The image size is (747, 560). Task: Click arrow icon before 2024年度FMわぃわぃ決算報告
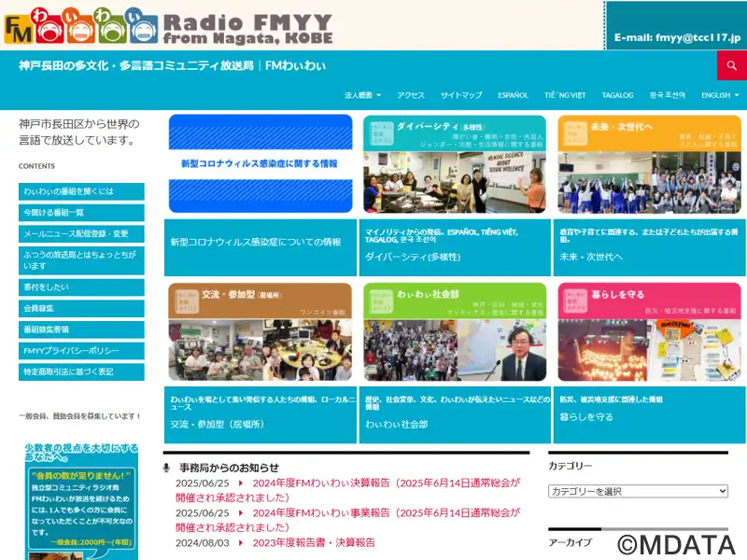click(241, 483)
